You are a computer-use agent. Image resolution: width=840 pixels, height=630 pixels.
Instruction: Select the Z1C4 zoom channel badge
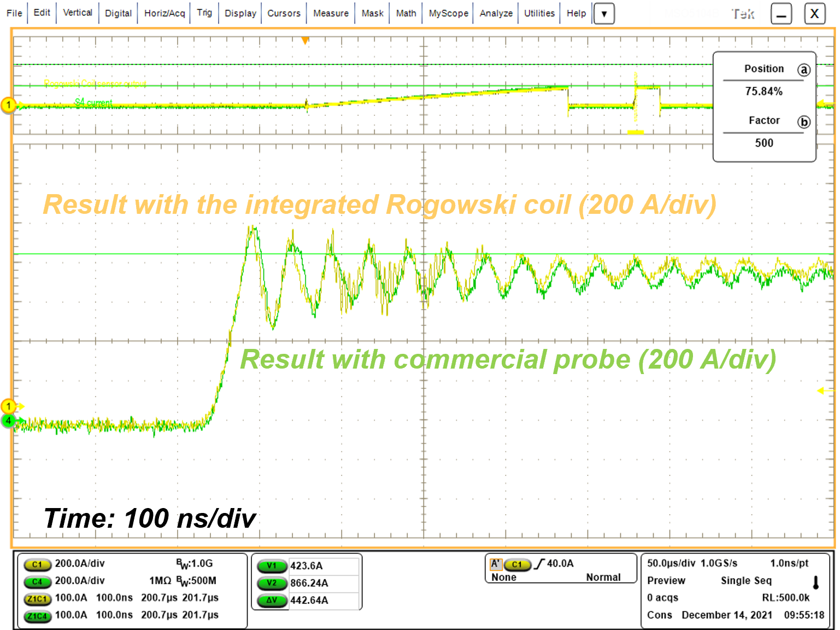click(37, 616)
